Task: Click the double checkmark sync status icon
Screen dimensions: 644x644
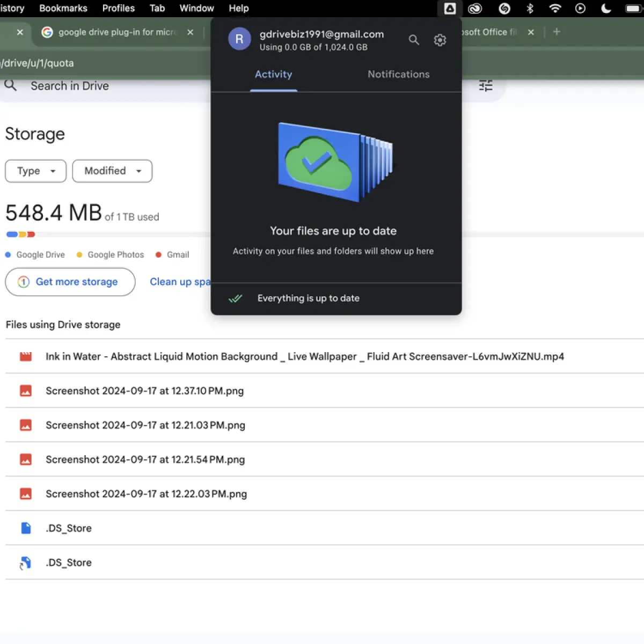Action: (235, 298)
